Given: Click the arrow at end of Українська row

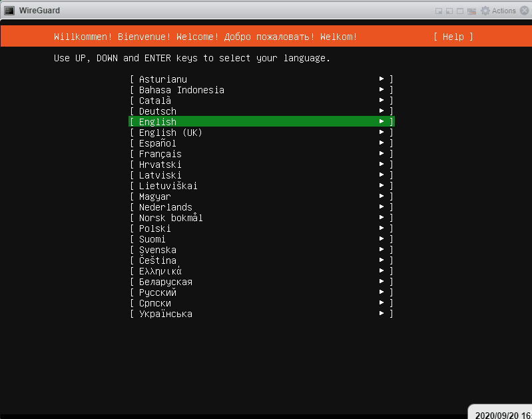Looking at the screenshot, I should tap(382, 314).
